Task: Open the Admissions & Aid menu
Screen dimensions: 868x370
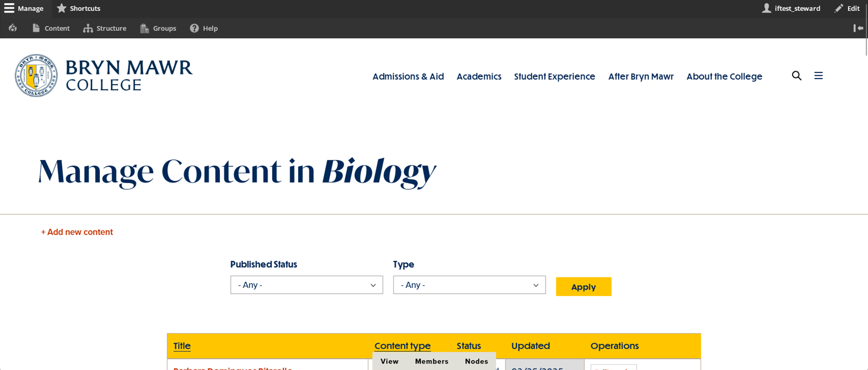Action: [x=408, y=76]
